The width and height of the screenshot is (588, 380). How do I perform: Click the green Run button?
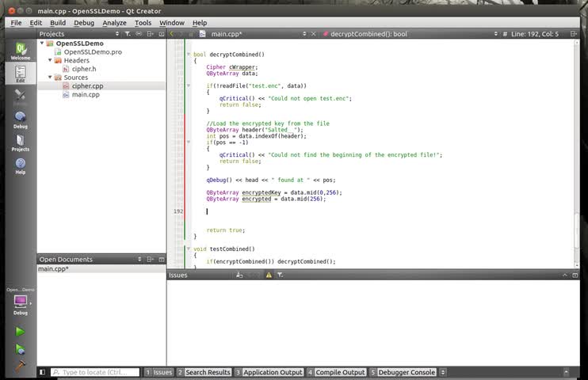coord(20,332)
